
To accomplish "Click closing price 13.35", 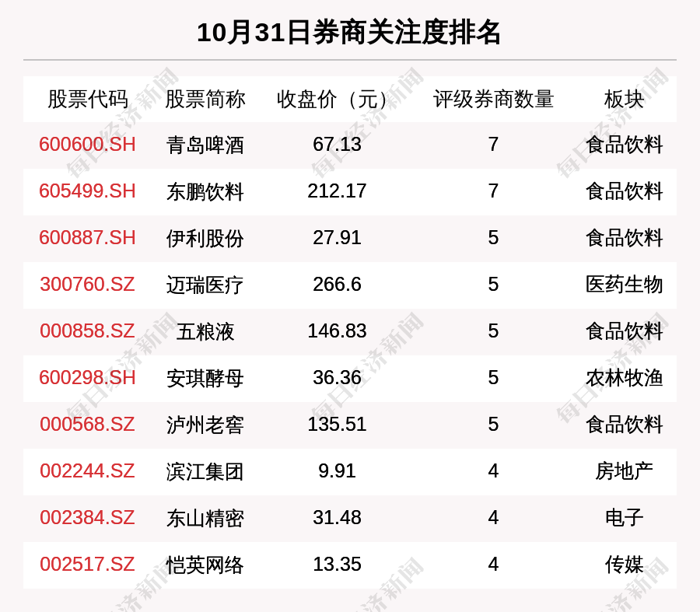I will 337,565.
